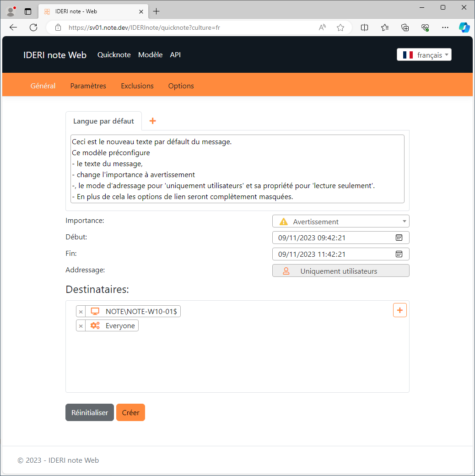Click the Créer button
The image size is (475, 476).
pyautogui.click(x=130, y=412)
